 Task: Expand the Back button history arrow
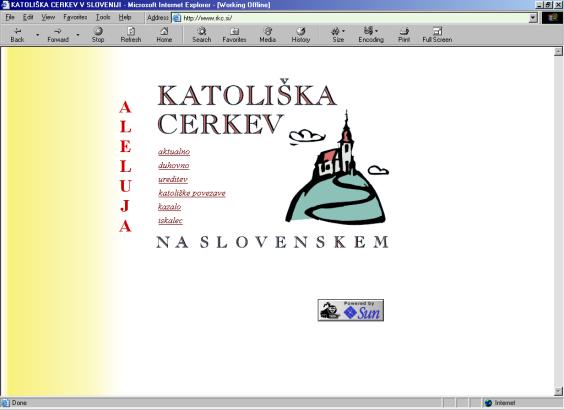point(37,35)
